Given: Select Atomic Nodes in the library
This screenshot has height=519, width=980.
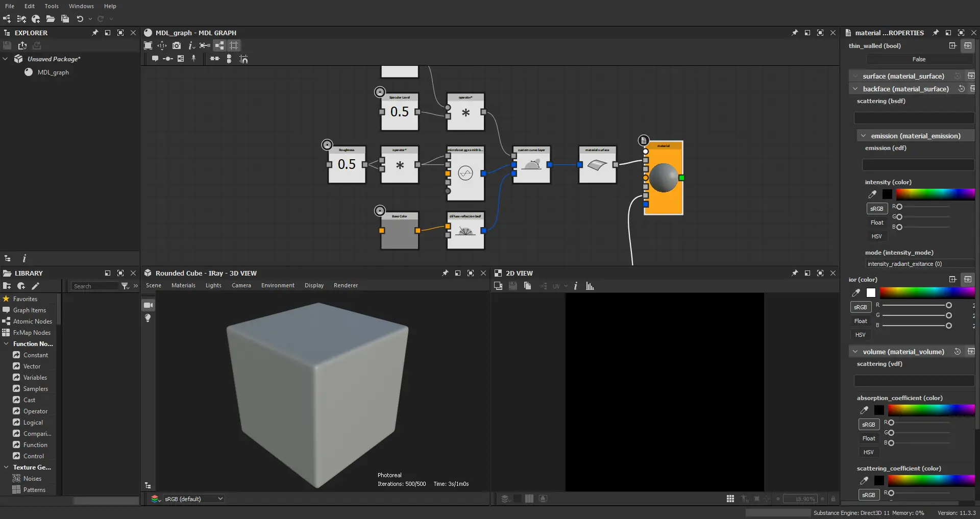Looking at the screenshot, I should pos(33,322).
